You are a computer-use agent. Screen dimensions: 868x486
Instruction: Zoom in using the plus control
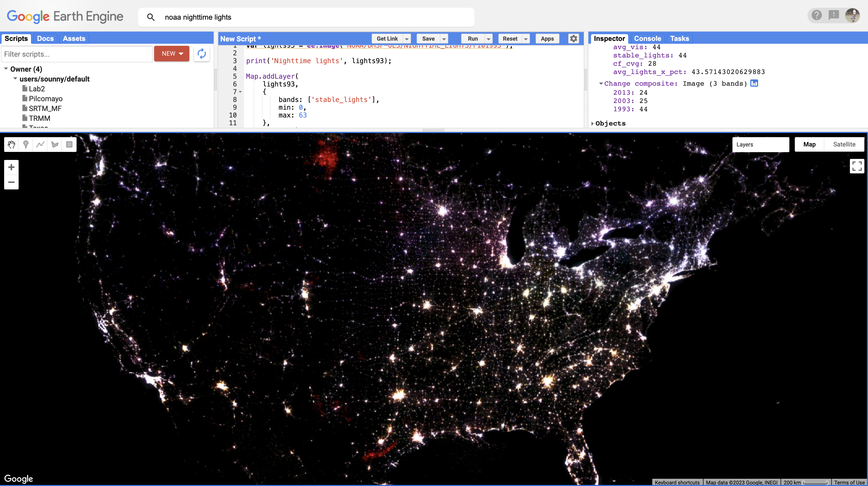point(11,167)
